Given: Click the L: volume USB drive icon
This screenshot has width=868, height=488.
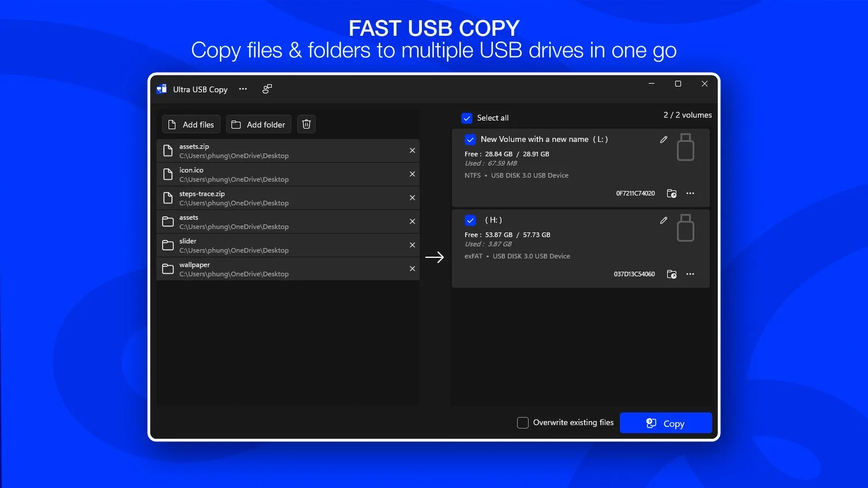Looking at the screenshot, I should (x=685, y=147).
